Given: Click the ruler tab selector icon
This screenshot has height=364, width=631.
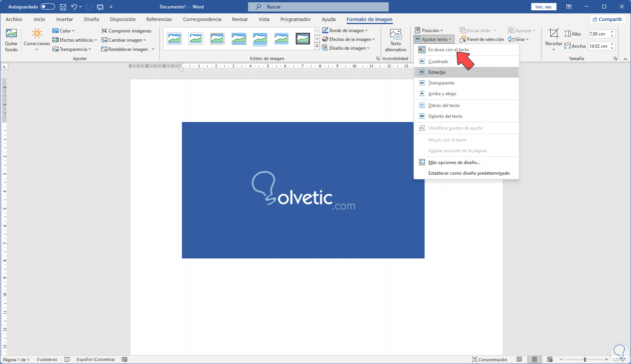Looking at the screenshot, I should (5, 66).
